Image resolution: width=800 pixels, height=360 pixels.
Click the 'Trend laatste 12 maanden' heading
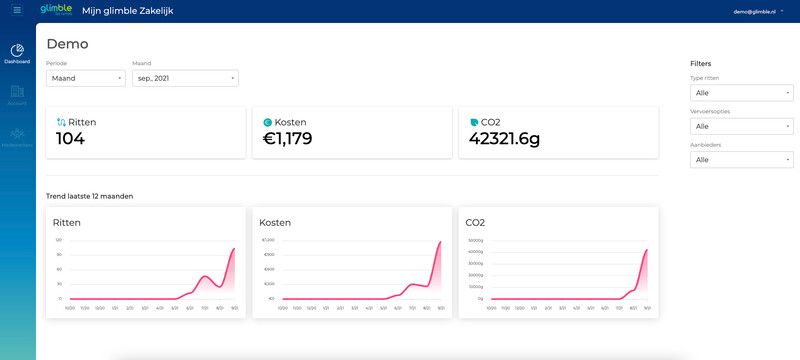pyautogui.click(x=90, y=196)
